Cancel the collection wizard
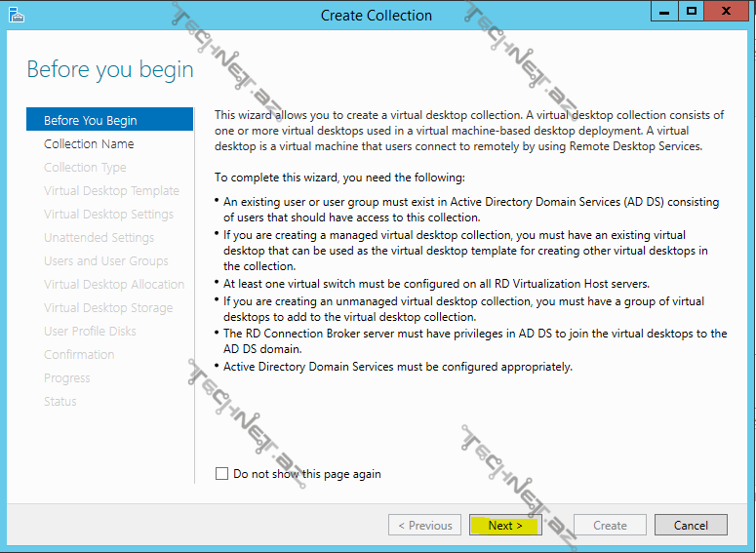756x553 pixels. click(690, 525)
